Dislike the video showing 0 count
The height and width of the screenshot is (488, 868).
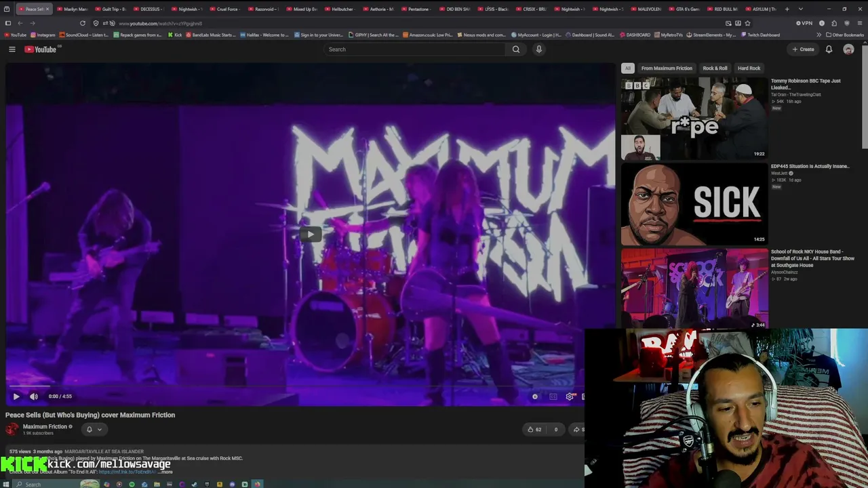[x=555, y=429]
